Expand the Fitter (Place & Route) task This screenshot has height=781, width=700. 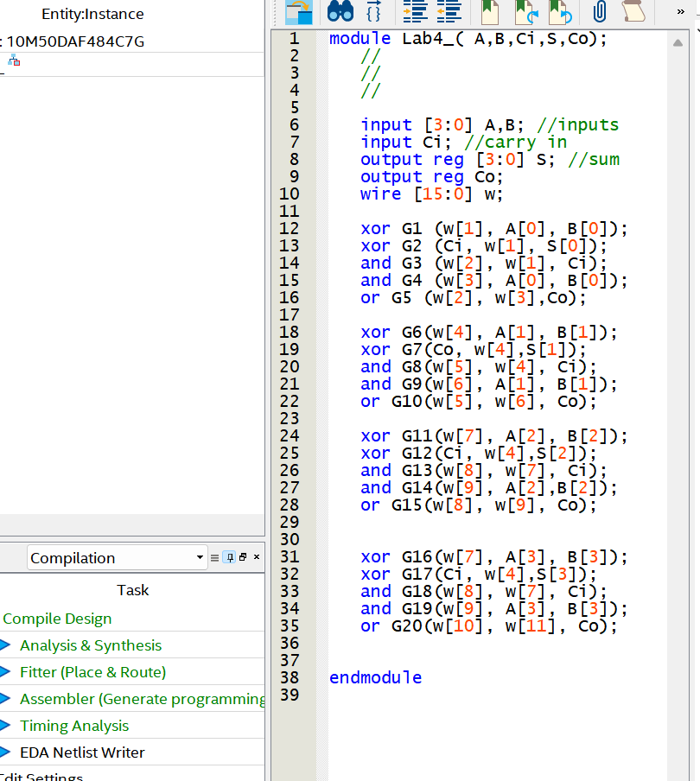click(6, 672)
